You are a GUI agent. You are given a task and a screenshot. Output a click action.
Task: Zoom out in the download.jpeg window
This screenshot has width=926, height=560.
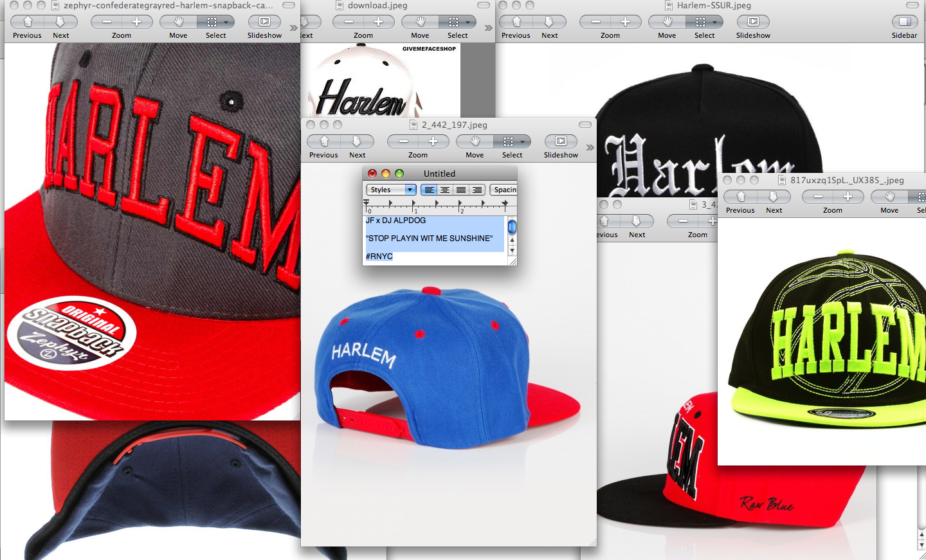pos(349,22)
